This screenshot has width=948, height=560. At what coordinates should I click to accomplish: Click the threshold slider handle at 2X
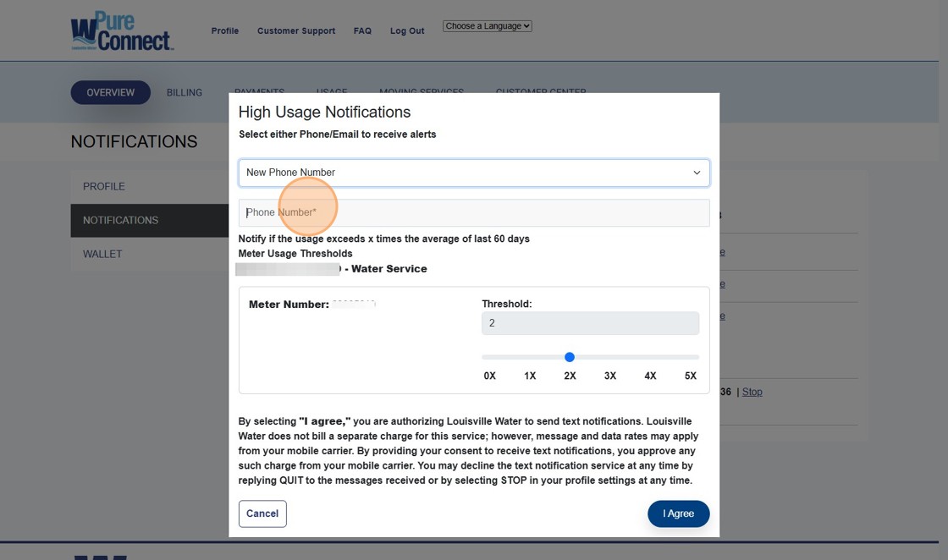[x=570, y=357]
